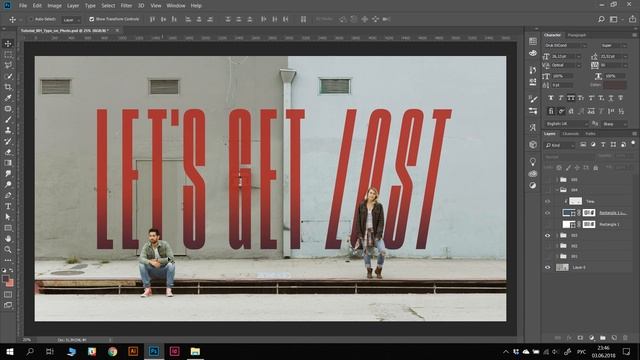Show the Rectangle 1 layer
640x360 pixels.
coord(548,224)
